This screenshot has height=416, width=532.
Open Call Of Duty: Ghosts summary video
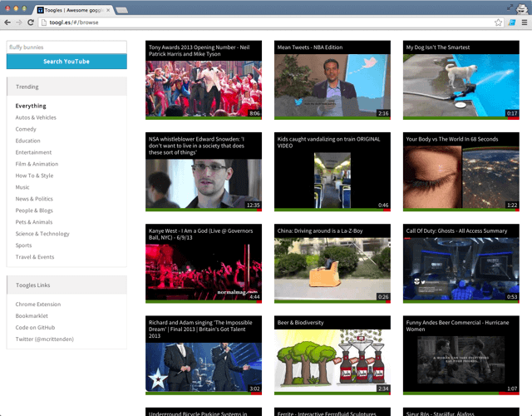[461, 264]
